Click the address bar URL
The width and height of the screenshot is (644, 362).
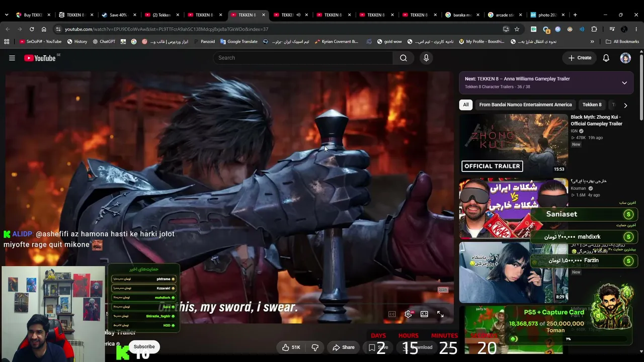[x=166, y=29]
